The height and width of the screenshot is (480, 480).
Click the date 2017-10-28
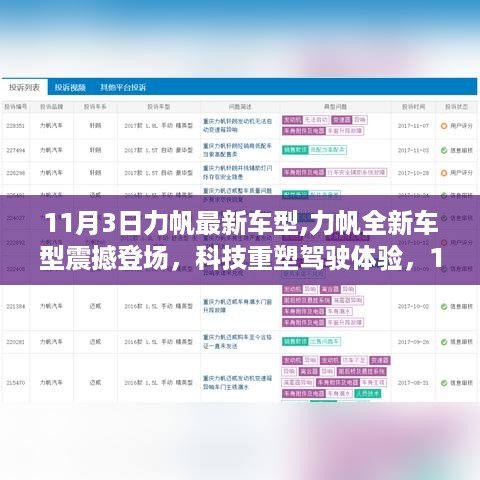point(413,173)
